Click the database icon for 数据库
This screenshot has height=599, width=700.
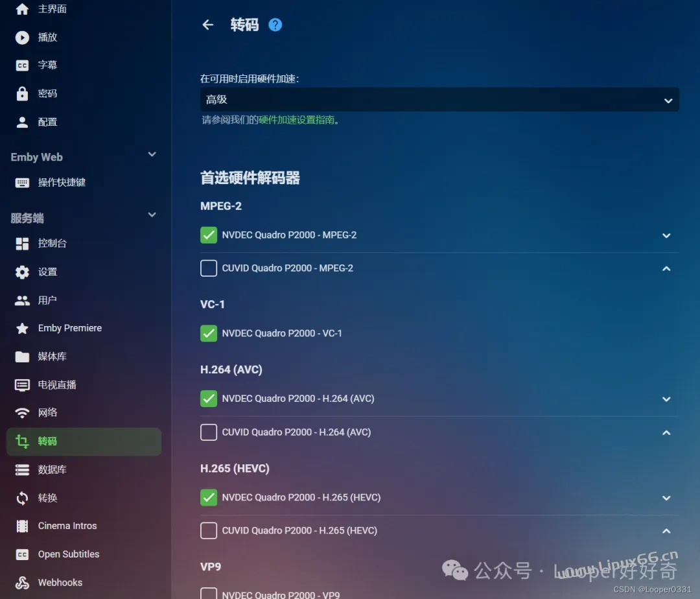tap(22, 470)
